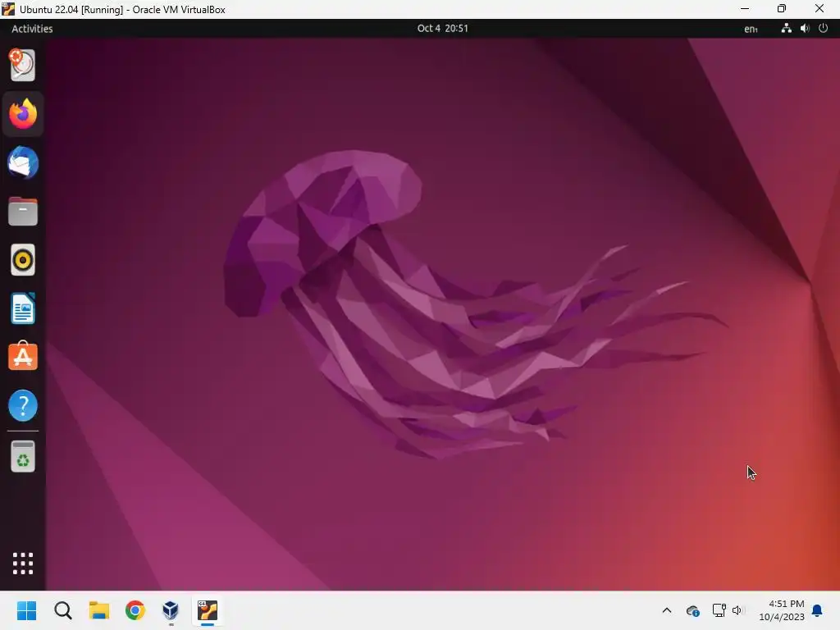Open VirtualBox Manager taskbar icon

click(171, 610)
